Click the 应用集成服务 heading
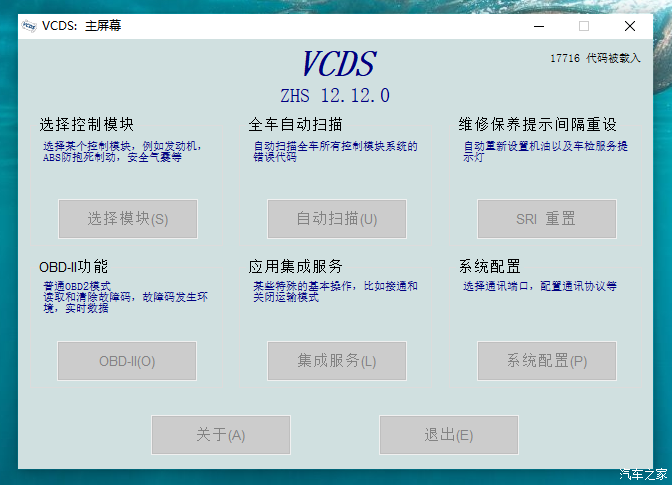672x485 pixels. pyautogui.click(x=295, y=266)
